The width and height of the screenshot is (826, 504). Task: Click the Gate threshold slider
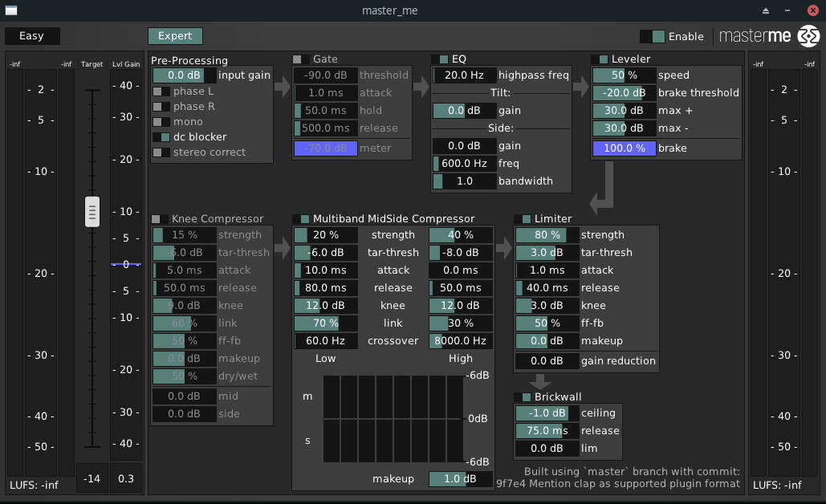point(326,75)
